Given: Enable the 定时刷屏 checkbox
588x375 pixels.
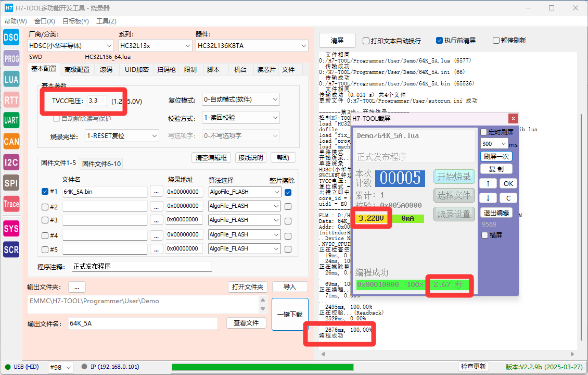Looking at the screenshot, I should click(484, 132).
